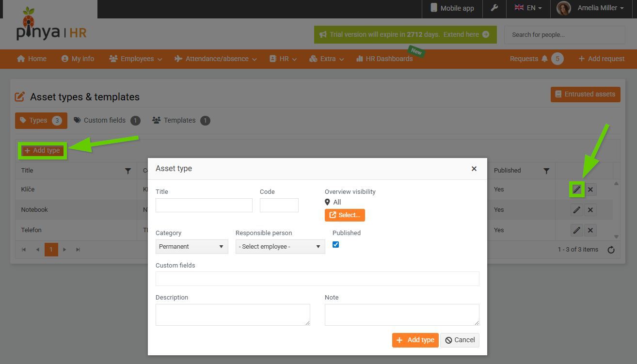The height and width of the screenshot is (364, 637).
Task: Edit the Notebook asset type
Action: (x=576, y=210)
